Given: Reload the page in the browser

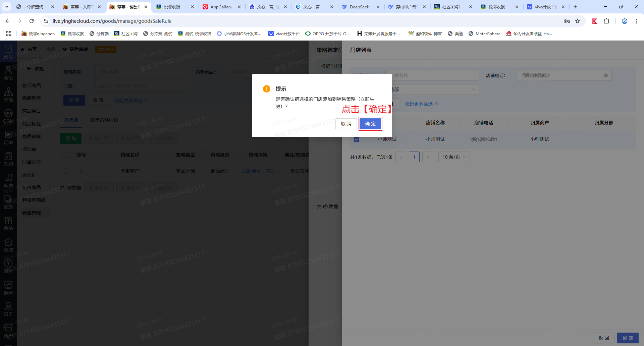Looking at the screenshot, I should click(32, 21).
